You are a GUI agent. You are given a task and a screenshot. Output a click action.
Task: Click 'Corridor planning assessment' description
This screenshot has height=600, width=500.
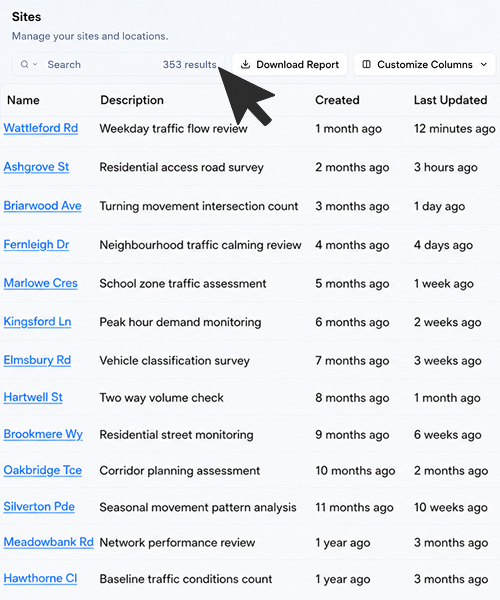coord(179,471)
